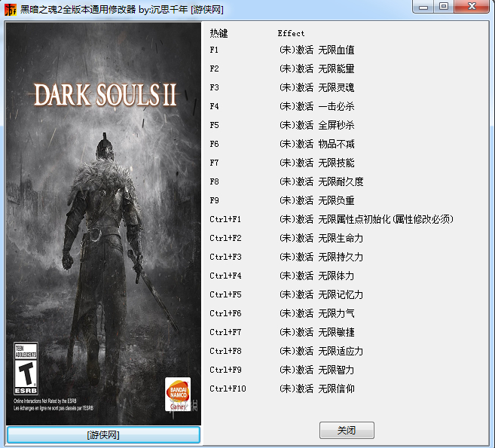Viewport: 495px width, 448px height.
Task: Click the Dark Souls II cover image
Action: click(x=103, y=224)
